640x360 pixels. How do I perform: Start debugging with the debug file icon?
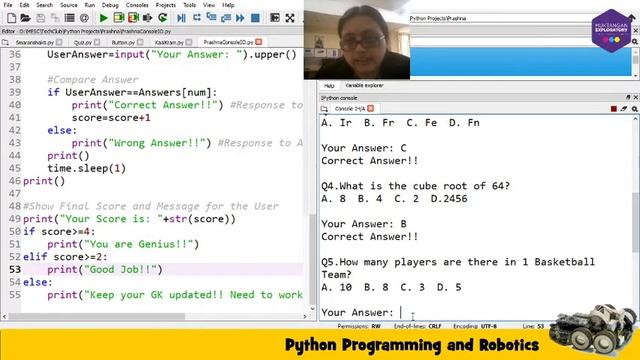tap(181, 18)
